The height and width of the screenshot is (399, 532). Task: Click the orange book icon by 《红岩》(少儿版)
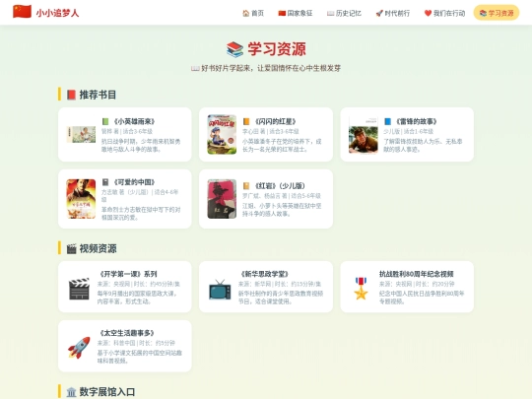click(x=246, y=186)
